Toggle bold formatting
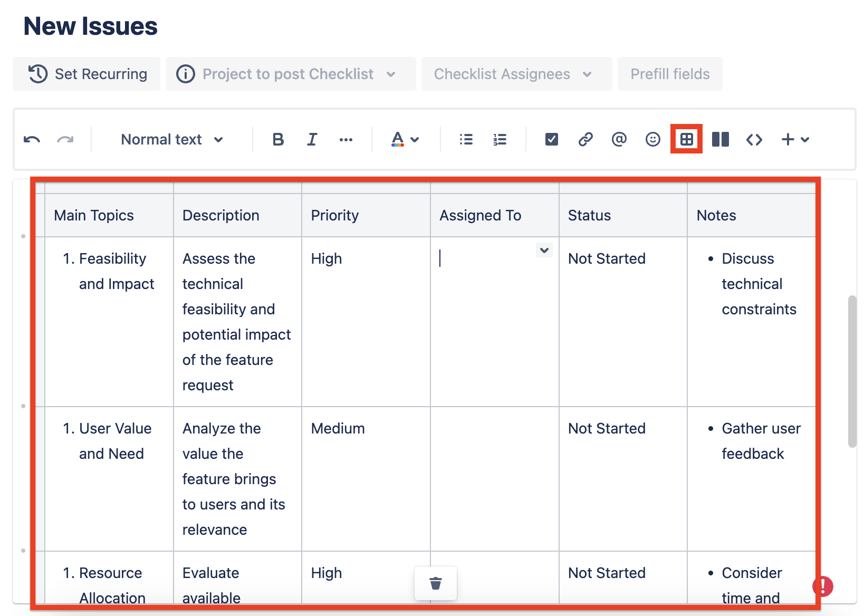 click(278, 140)
